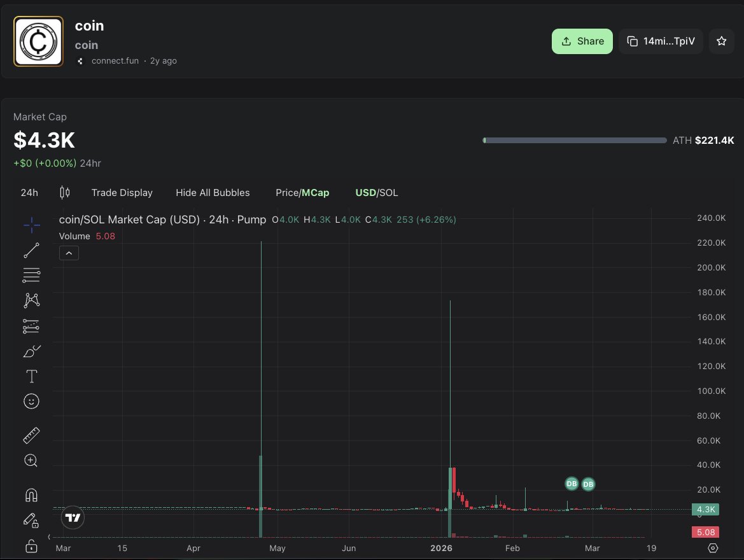Open chart settings gear icon
This screenshot has width=744, height=560.
pyautogui.click(x=713, y=548)
